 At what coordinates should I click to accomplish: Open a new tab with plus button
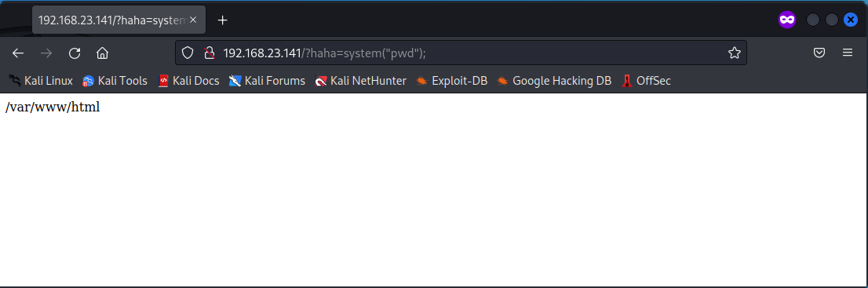coord(223,20)
